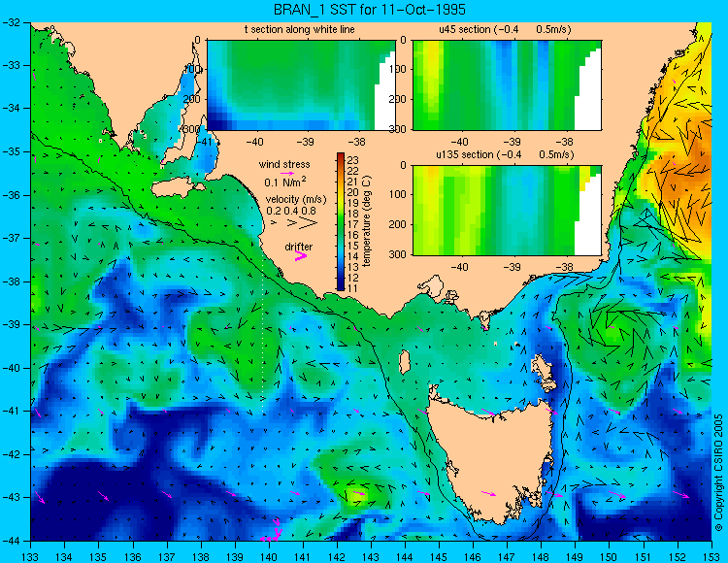Image resolution: width=728 pixels, height=563 pixels.
Task: Click the 'temperature (deg C)' colorbar label
Action: [x=367, y=221]
